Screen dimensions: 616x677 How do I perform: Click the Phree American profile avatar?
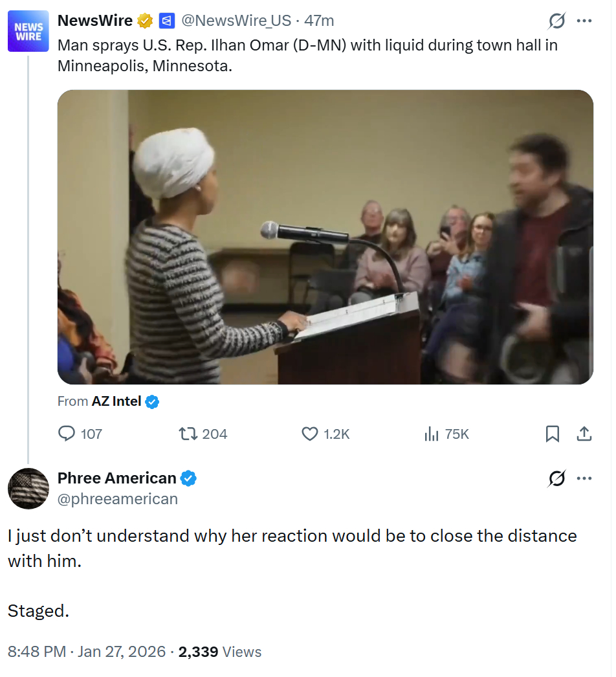click(x=28, y=489)
